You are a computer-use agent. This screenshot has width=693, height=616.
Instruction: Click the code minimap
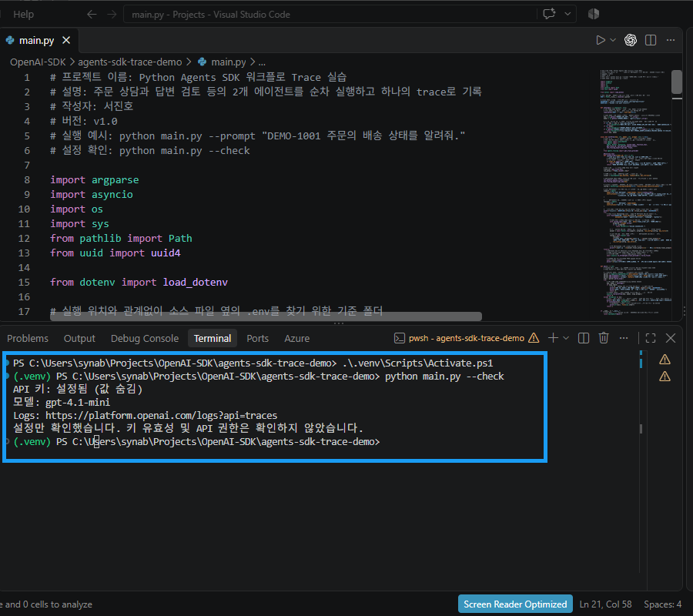tap(635, 191)
